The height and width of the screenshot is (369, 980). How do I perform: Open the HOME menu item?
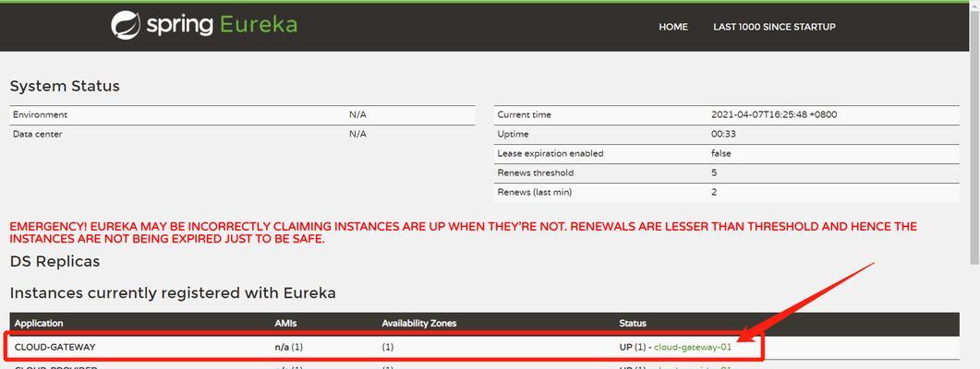673,27
